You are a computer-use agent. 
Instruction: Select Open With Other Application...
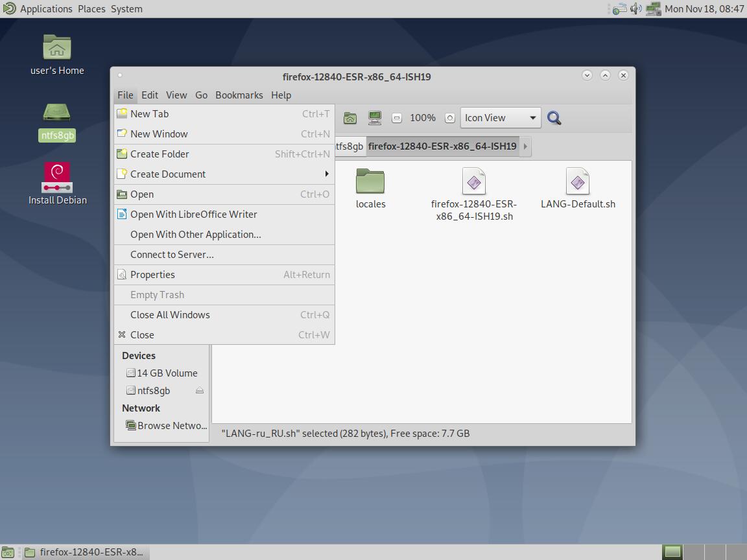[224, 234]
